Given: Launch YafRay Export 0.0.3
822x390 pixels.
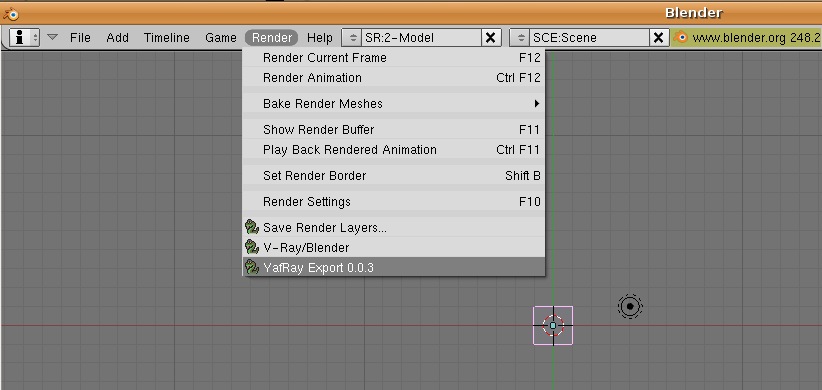Looking at the screenshot, I should pos(394,267).
